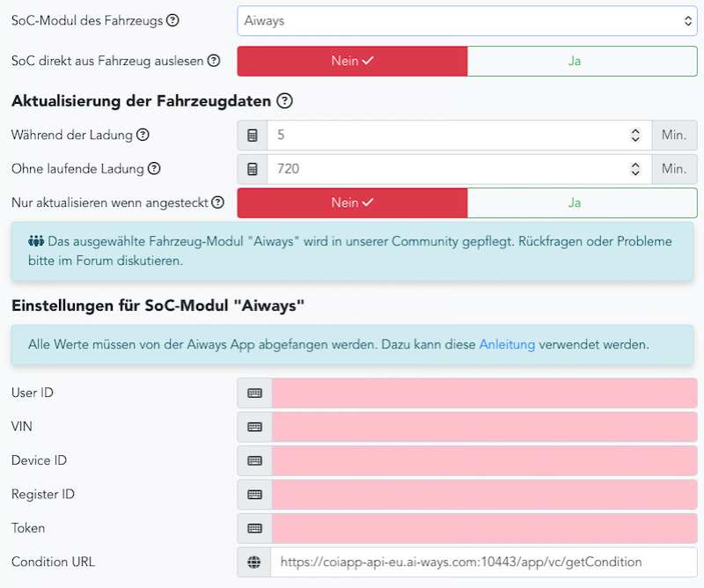Click into the VIN input field

pos(484,427)
